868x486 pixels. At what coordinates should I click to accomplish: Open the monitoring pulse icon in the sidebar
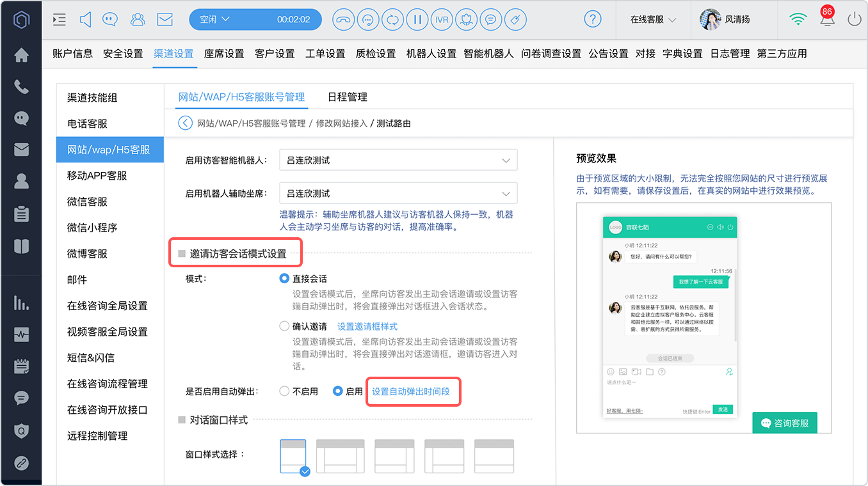[21, 334]
